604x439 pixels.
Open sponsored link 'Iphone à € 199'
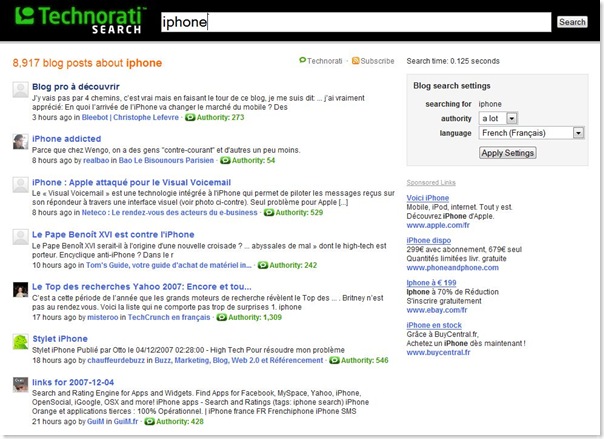[x=431, y=283]
